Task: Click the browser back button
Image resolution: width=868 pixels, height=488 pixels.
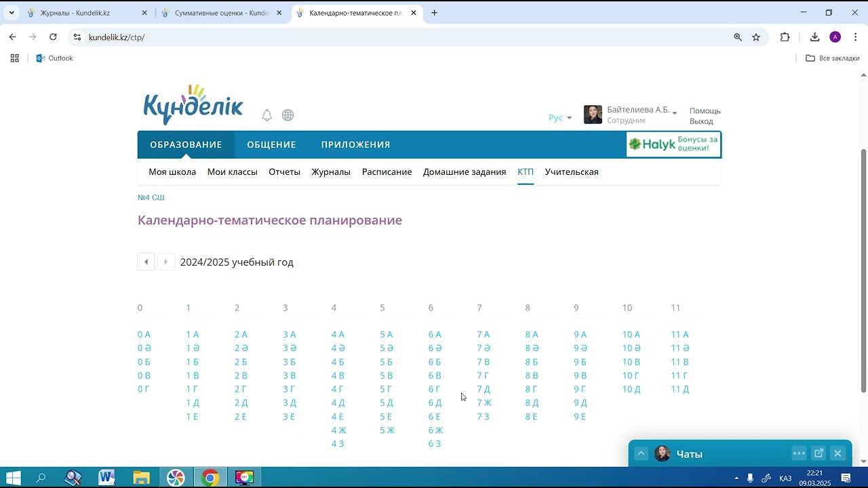Action: (12, 37)
